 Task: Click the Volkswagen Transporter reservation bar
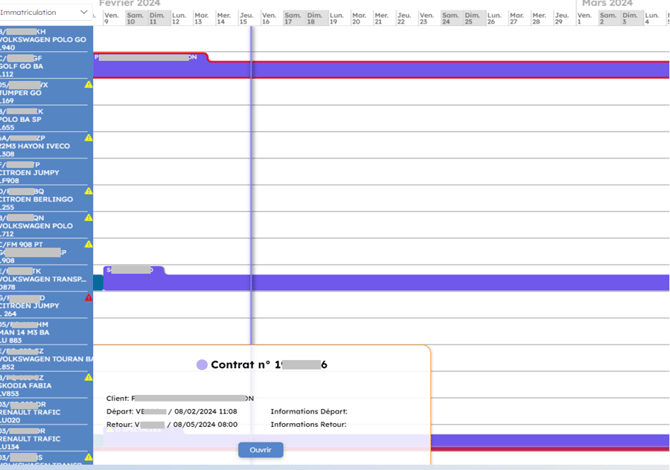[x=400, y=283]
